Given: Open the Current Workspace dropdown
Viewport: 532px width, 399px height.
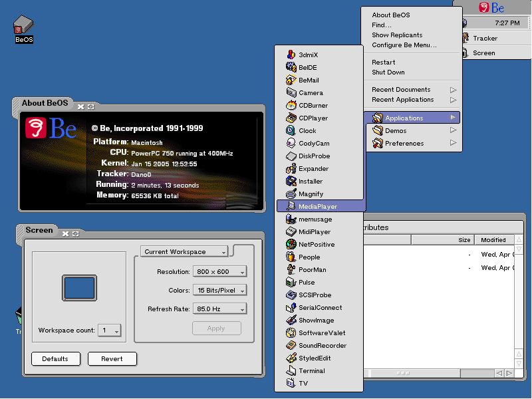Looking at the screenshot, I should (x=184, y=252).
